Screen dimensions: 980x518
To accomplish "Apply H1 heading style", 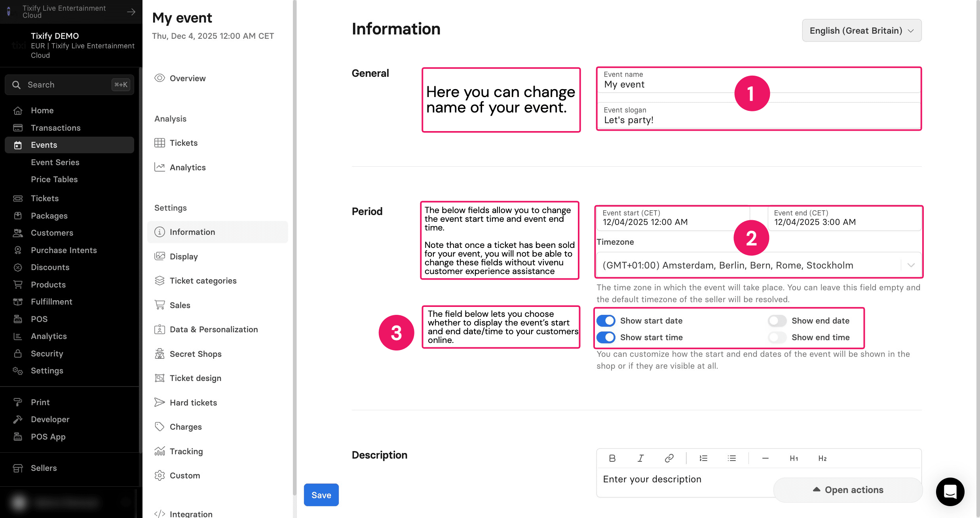I will pyautogui.click(x=794, y=458).
